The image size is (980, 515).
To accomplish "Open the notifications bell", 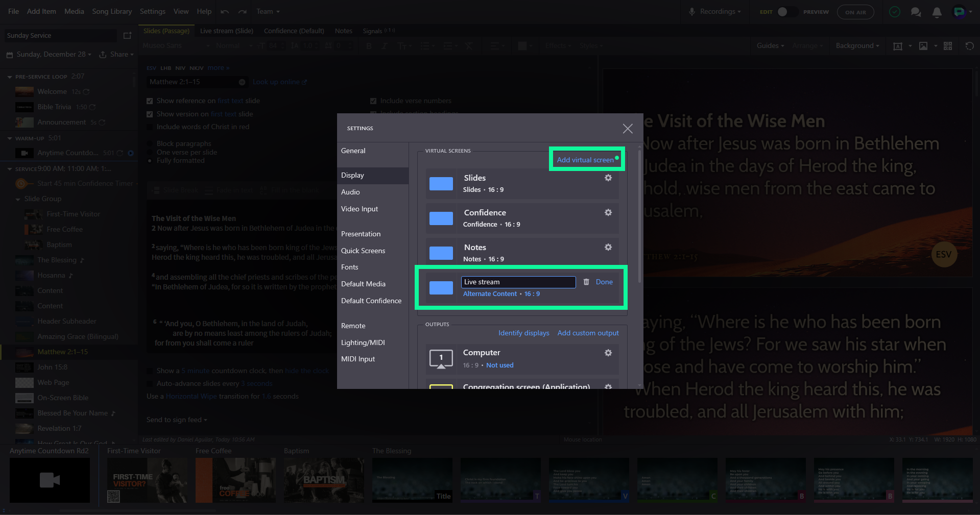I will click(x=937, y=12).
